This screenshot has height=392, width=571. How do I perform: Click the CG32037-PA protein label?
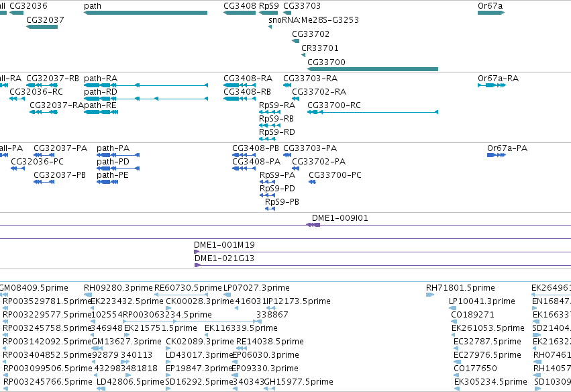(60, 148)
